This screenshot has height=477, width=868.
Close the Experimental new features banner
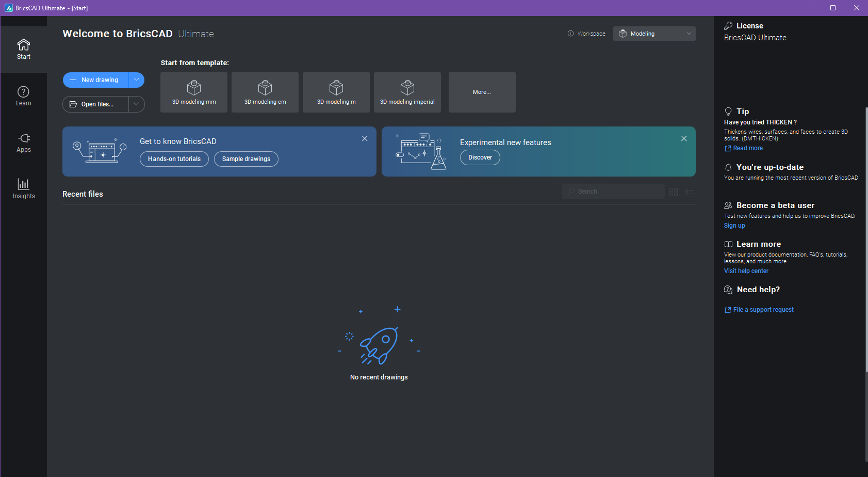(684, 138)
